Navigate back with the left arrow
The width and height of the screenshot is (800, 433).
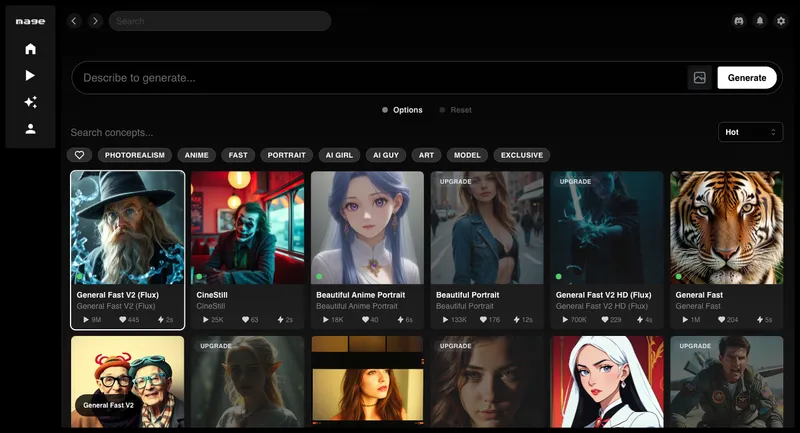(x=74, y=21)
